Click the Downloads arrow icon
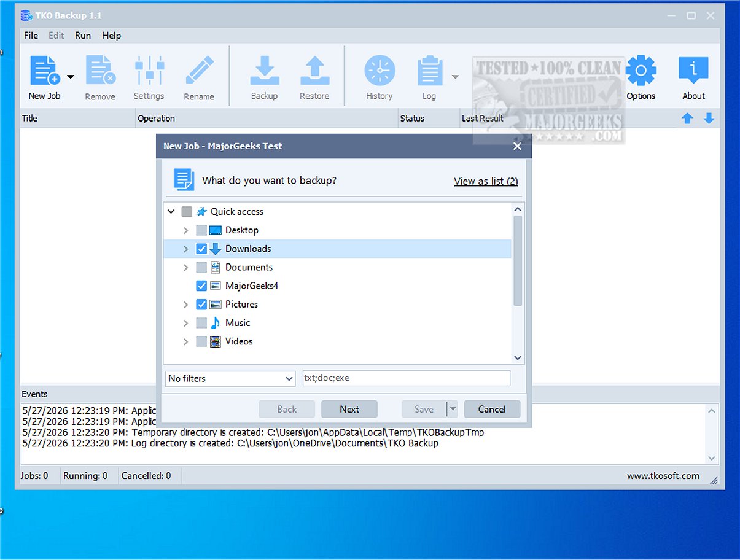This screenshot has width=740, height=560. [215, 249]
